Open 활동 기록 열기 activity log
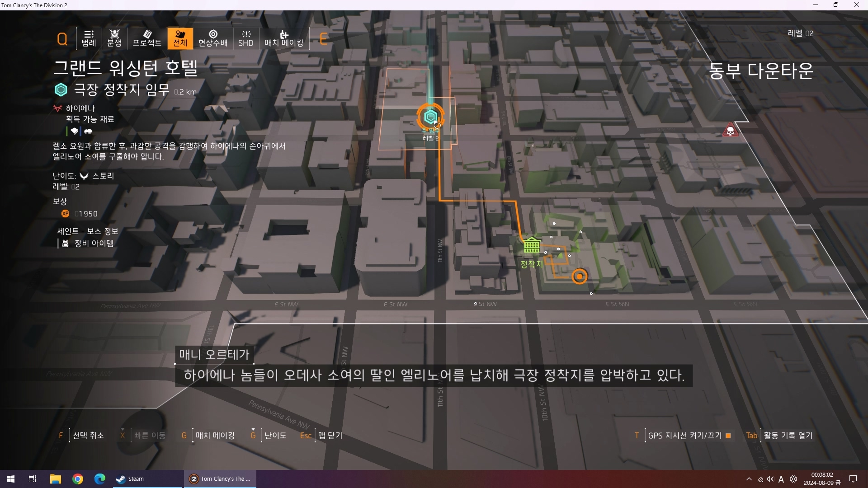Image resolution: width=868 pixels, height=488 pixels. tap(788, 436)
